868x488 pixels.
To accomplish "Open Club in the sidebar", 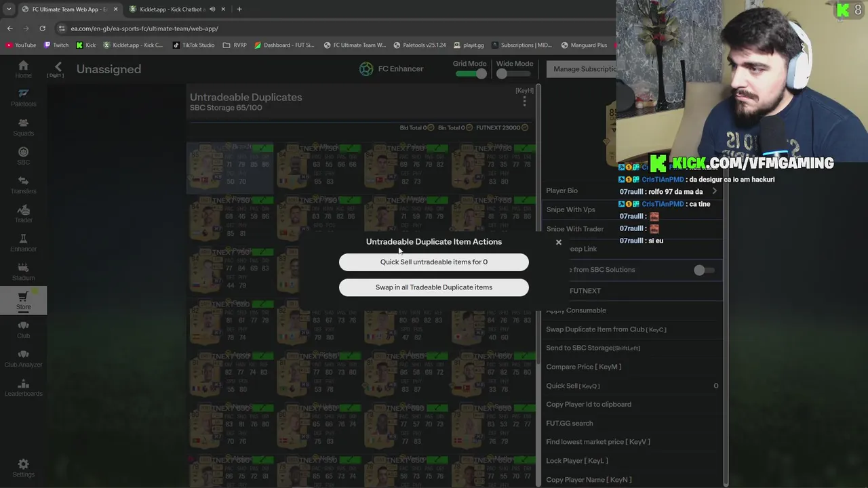I will click(x=23, y=330).
